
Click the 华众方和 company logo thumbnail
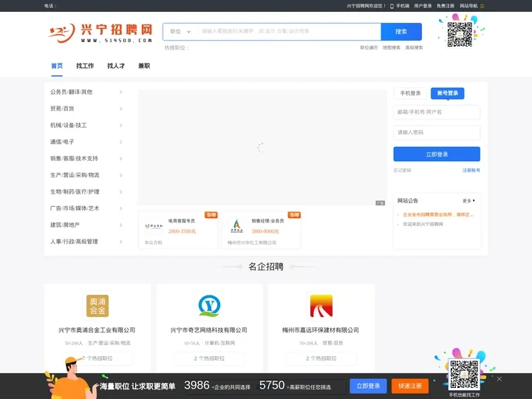(154, 226)
